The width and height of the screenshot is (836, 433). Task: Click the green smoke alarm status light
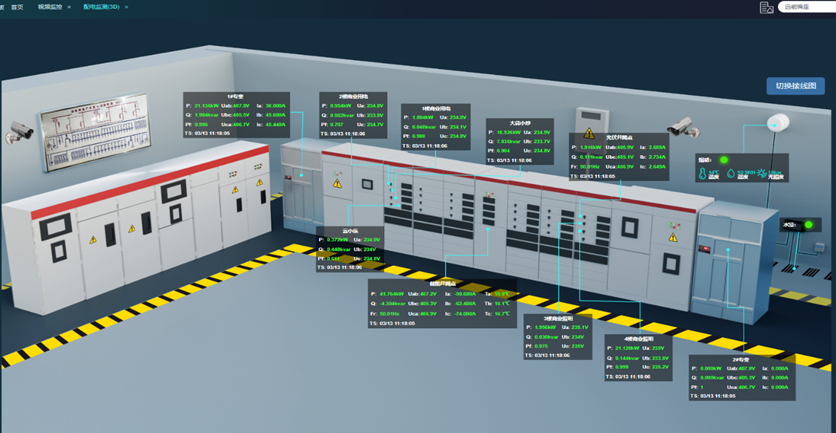pyautogui.click(x=724, y=159)
